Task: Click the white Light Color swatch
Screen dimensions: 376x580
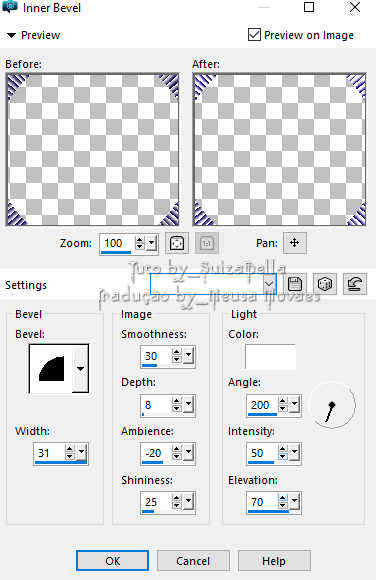Action: (270, 357)
